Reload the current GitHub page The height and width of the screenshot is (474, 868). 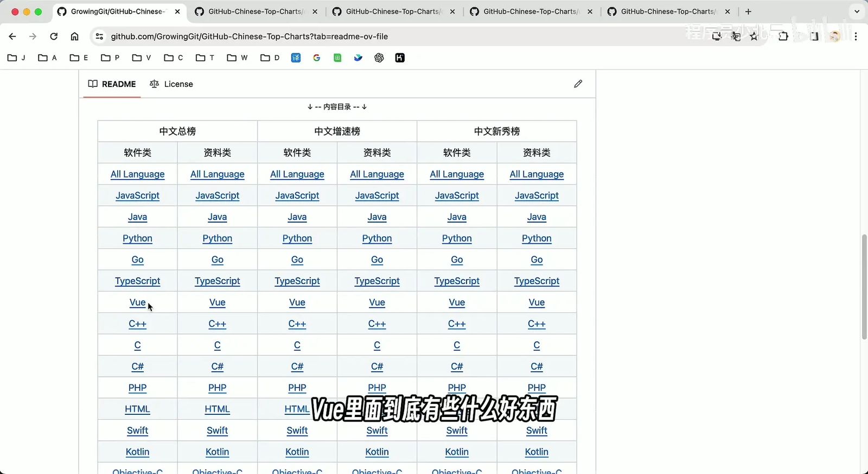tap(54, 36)
